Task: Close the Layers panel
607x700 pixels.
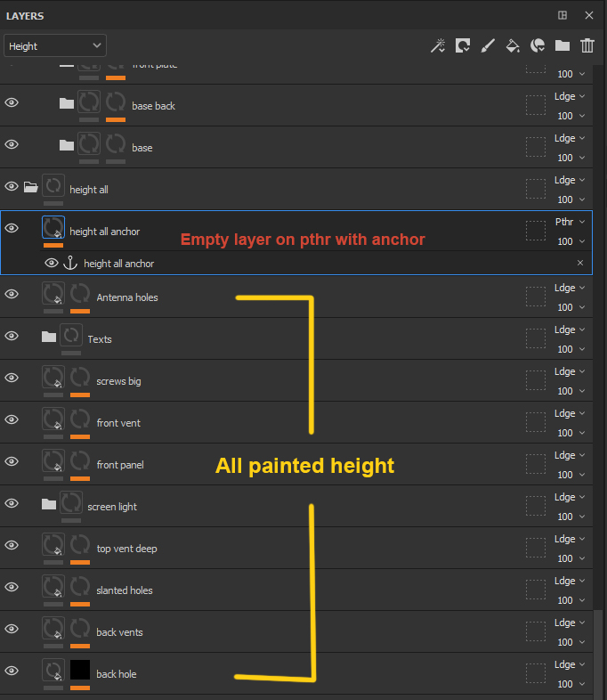Action: click(589, 15)
